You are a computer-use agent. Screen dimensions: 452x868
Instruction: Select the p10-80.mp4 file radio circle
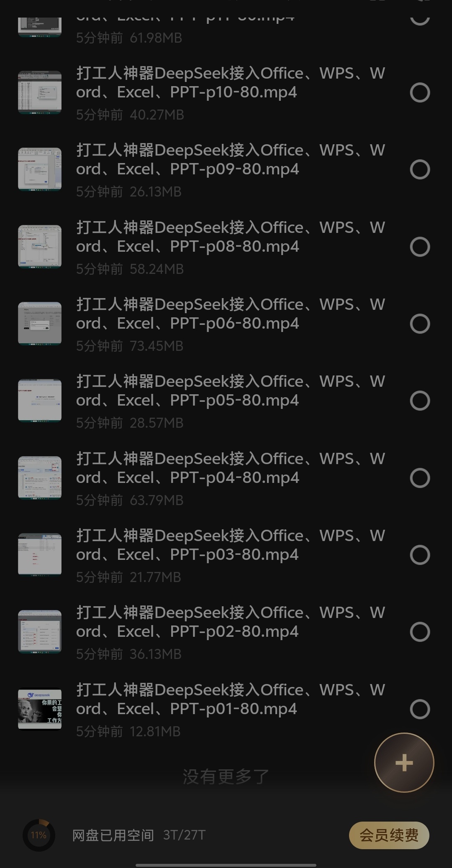(420, 92)
